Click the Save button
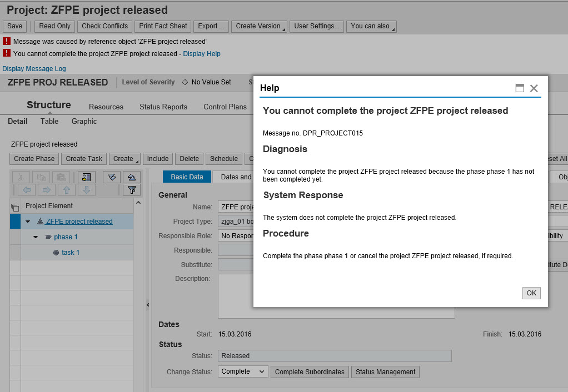The width and height of the screenshot is (568, 392). [15, 27]
